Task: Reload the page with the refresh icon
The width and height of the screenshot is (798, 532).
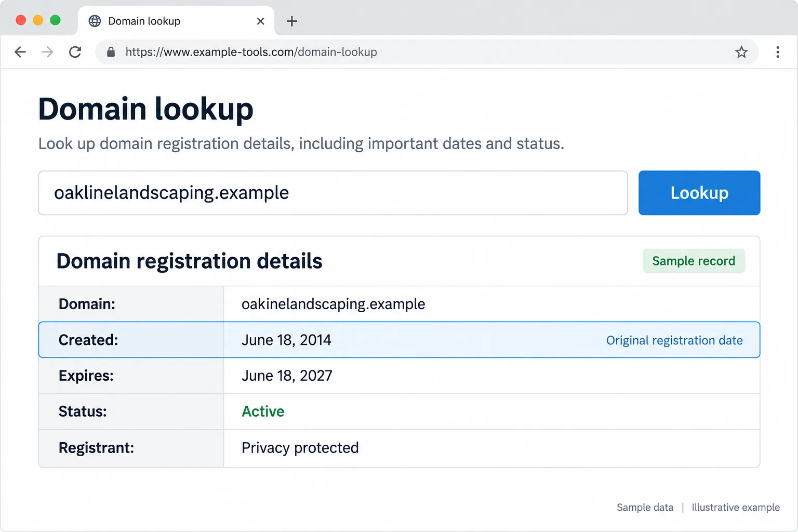Action: point(75,52)
